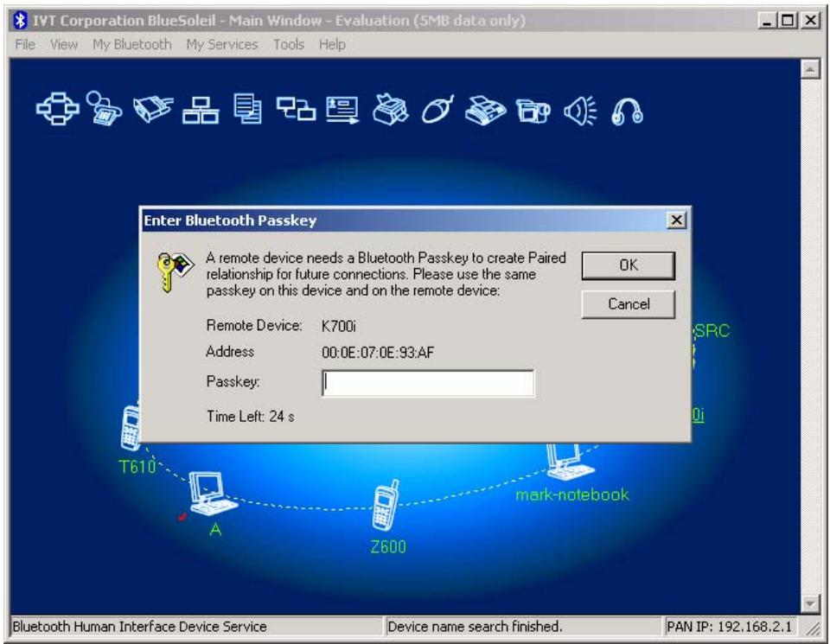Screen dimensions: 830x644
Task: Click the address 00:0E:07:0E:93:AF
Action: click(378, 353)
